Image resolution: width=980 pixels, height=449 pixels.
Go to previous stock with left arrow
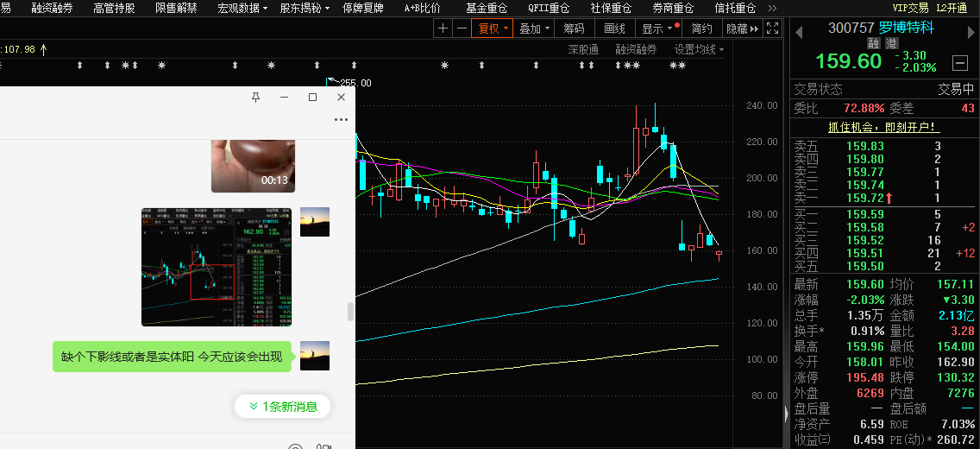799,32
